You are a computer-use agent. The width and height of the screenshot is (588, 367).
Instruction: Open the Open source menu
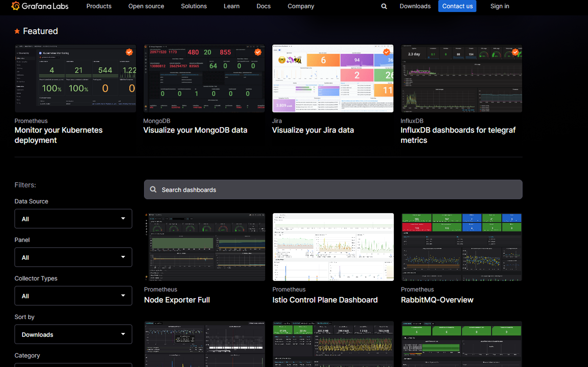tap(146, 6)
